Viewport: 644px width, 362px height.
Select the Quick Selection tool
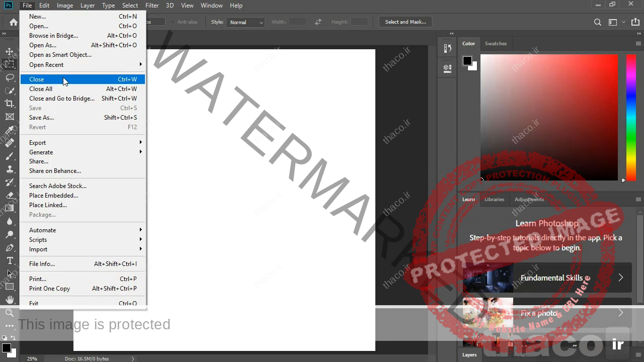pos(10,90)
